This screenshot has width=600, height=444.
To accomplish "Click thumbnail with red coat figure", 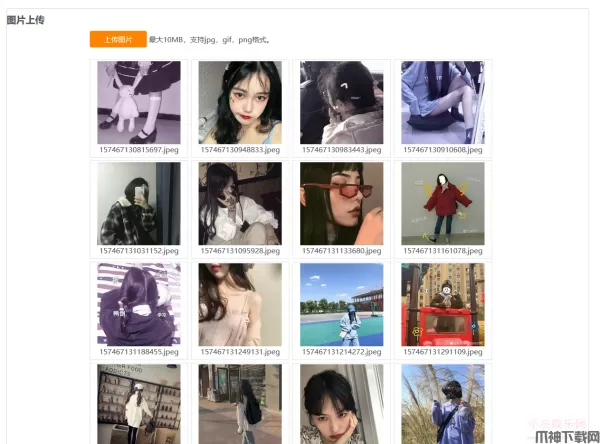I will pyautogui.click(x=443, y=204).
